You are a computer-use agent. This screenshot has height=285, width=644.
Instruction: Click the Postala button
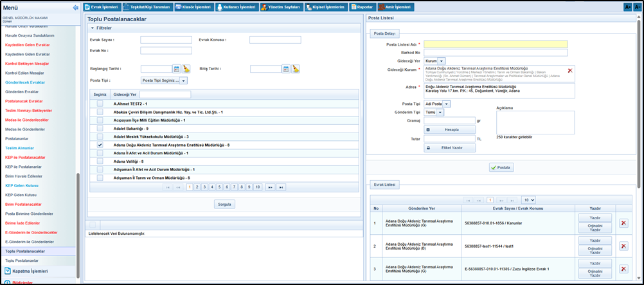click(501, 167)
